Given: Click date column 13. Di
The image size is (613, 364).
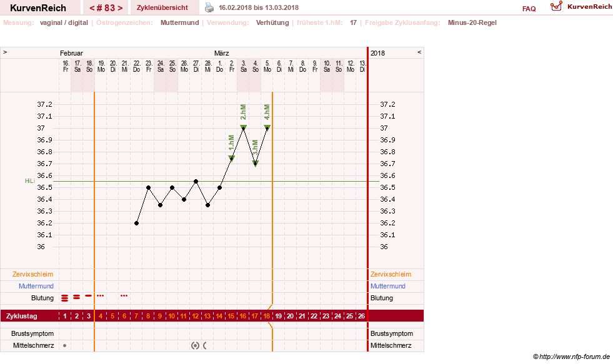Looking at the screenshot, I should coord(362,66).
